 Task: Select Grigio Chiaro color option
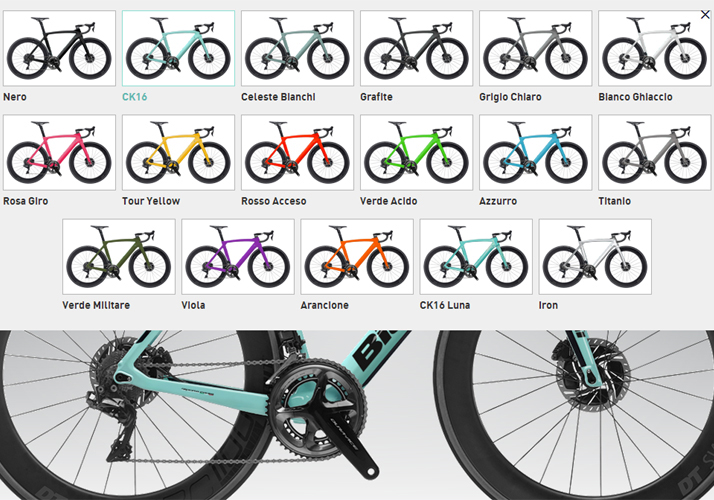(536, 48)
